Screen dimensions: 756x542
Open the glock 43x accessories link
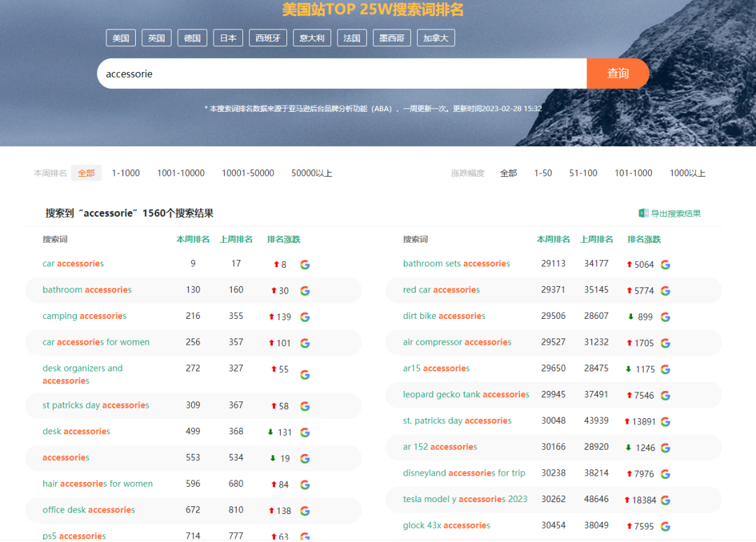coord(447,525)
